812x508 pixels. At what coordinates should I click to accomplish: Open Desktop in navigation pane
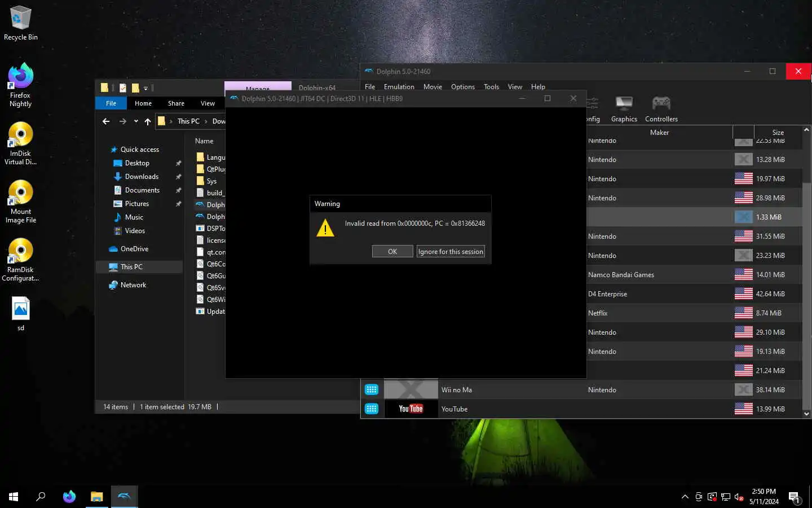137,163
